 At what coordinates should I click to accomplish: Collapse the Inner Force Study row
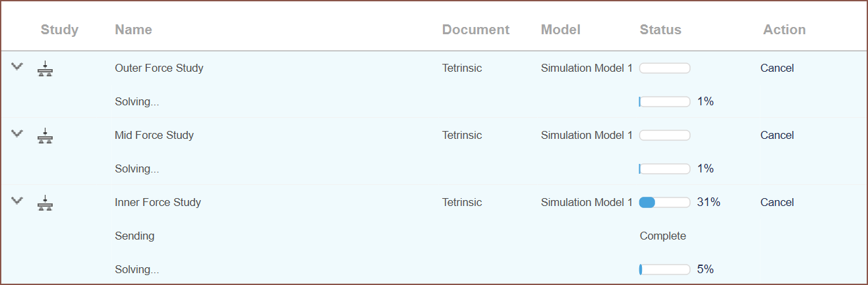[17, 201]
